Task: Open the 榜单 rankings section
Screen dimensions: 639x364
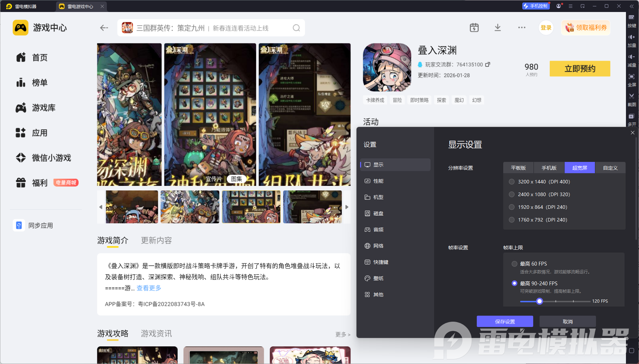Action: [32, 83]
